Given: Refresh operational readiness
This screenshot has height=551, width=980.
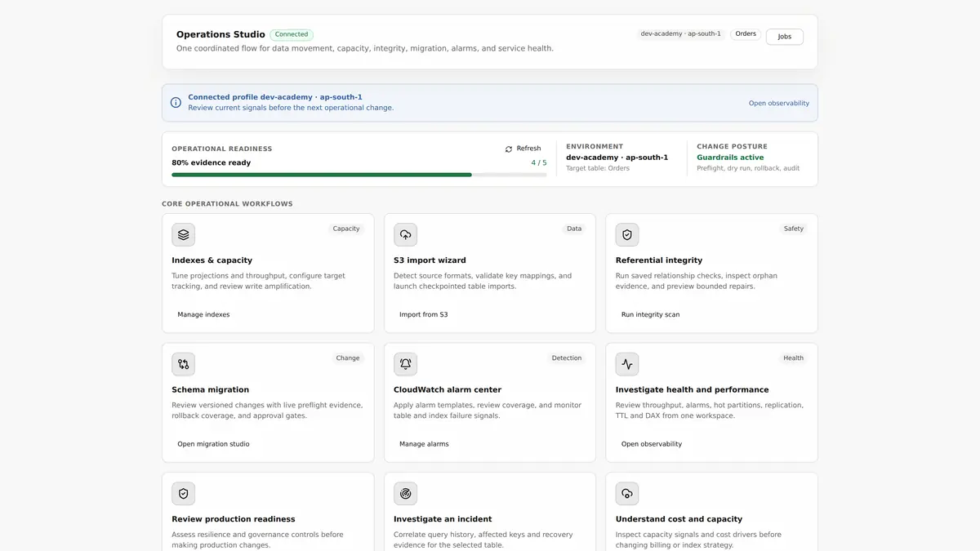Looking at the screenshot, I should tap(523, 149).
